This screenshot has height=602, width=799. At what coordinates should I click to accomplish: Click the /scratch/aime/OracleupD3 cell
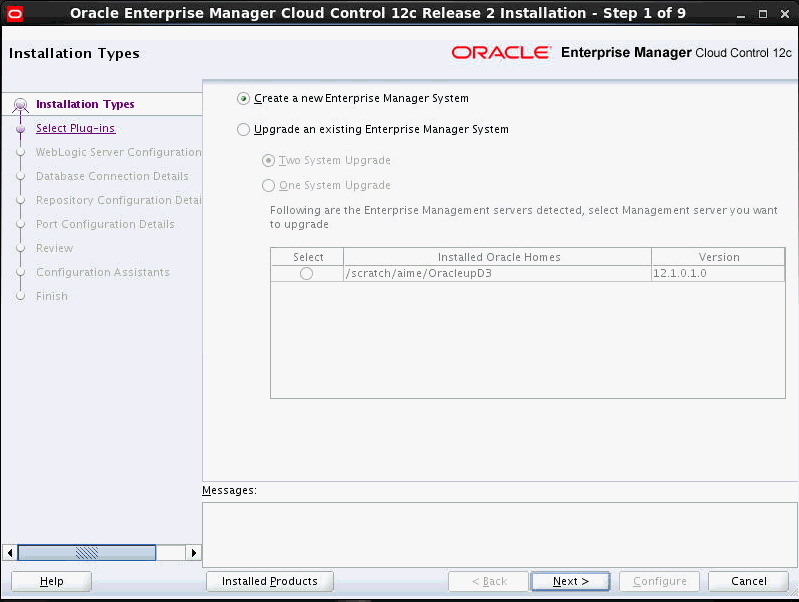[x=498, y=273]
